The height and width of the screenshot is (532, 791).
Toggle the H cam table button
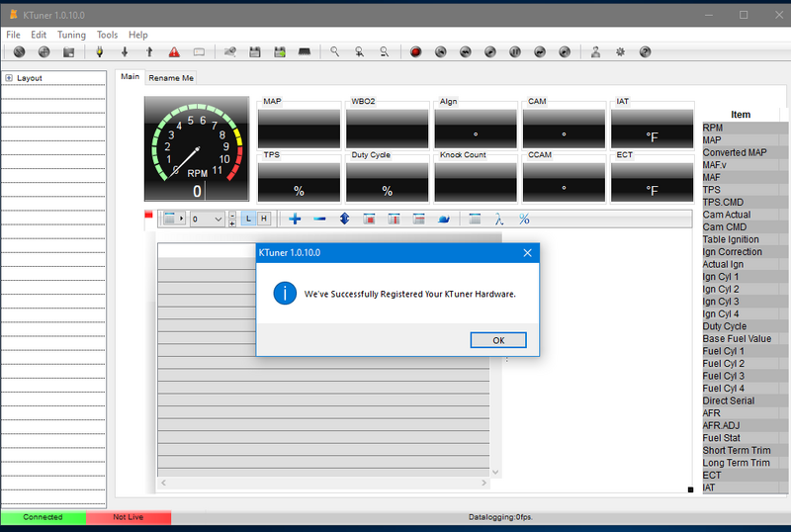[x=264, y=219]
